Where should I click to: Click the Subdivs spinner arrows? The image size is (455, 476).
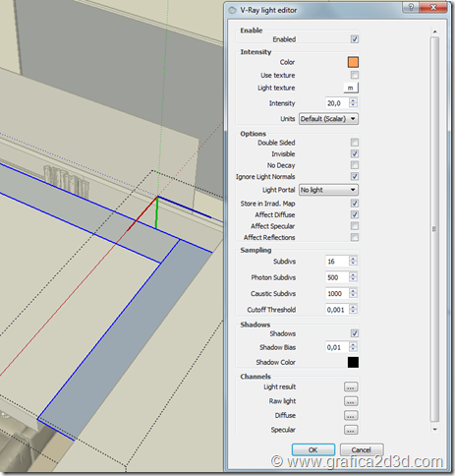point(353,262)
